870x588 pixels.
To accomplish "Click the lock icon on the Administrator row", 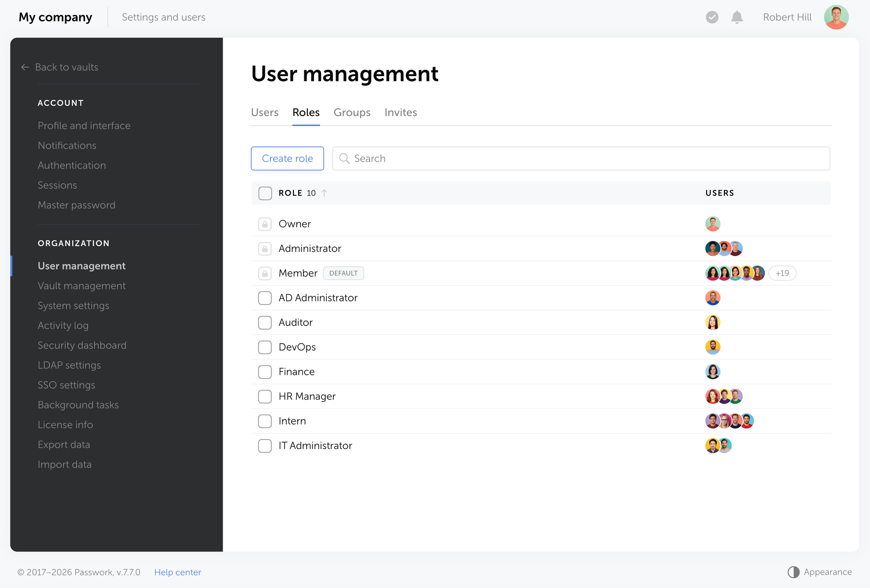I will (x=265, y=249).
